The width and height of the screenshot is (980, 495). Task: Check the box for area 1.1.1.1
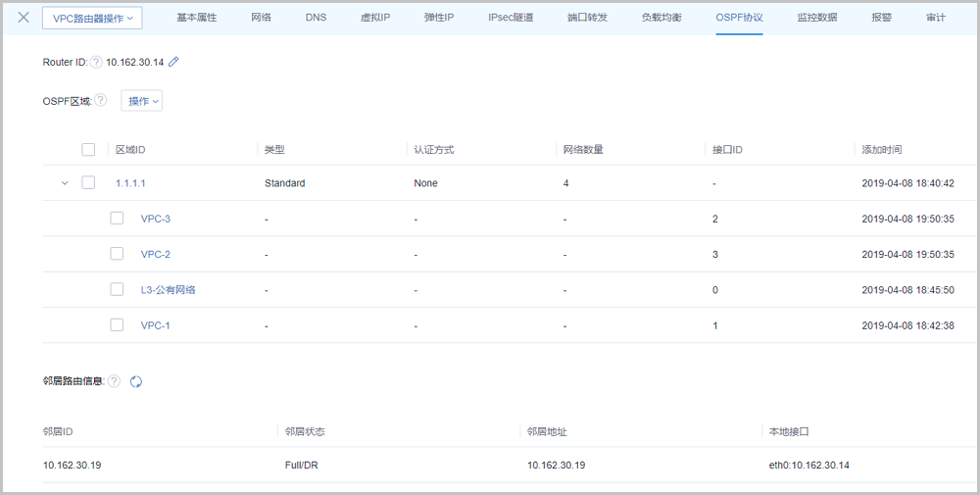click(88, 183)
